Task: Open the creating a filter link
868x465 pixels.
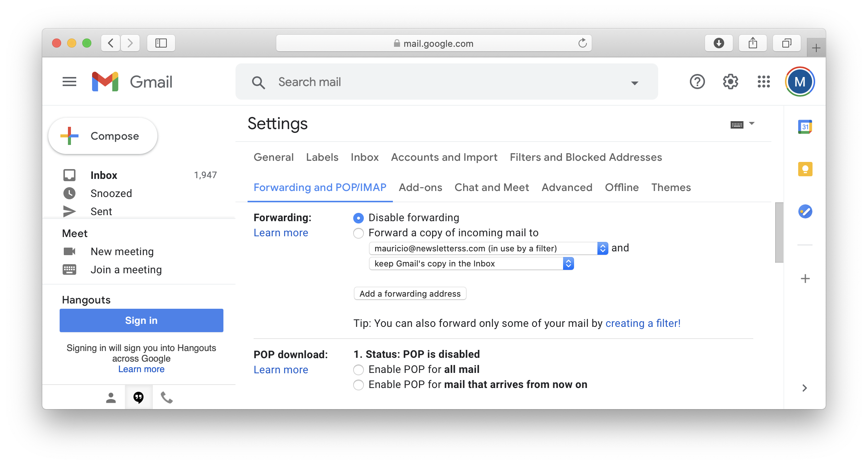Action: [x=643, y=323]
